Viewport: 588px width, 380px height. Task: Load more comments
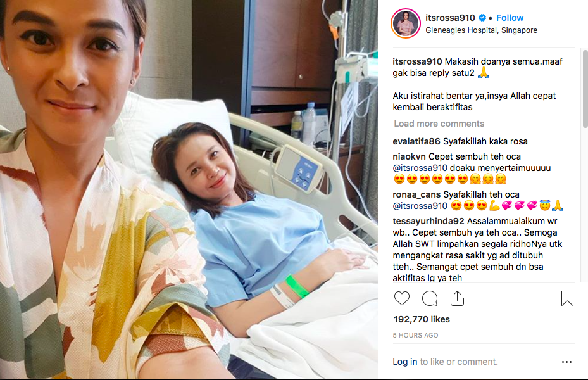[439, 123]
